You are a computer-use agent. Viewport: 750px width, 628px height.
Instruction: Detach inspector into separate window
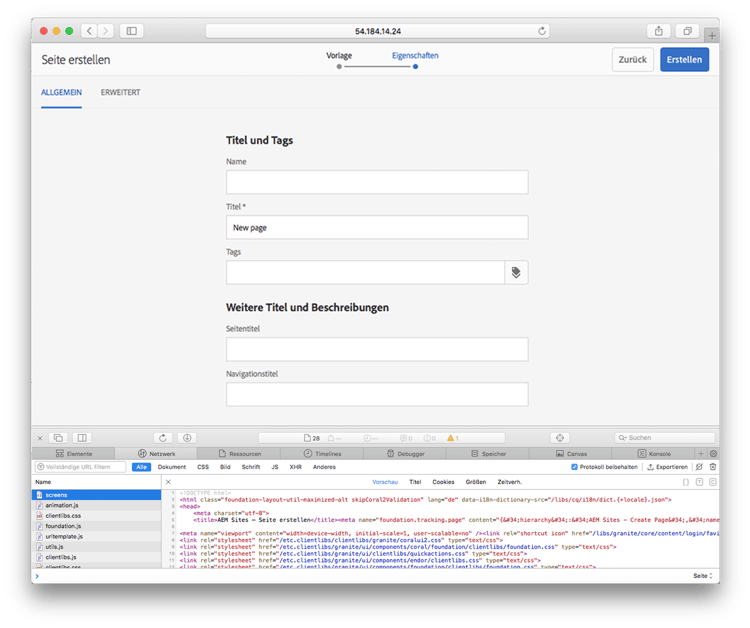(58, 438)
